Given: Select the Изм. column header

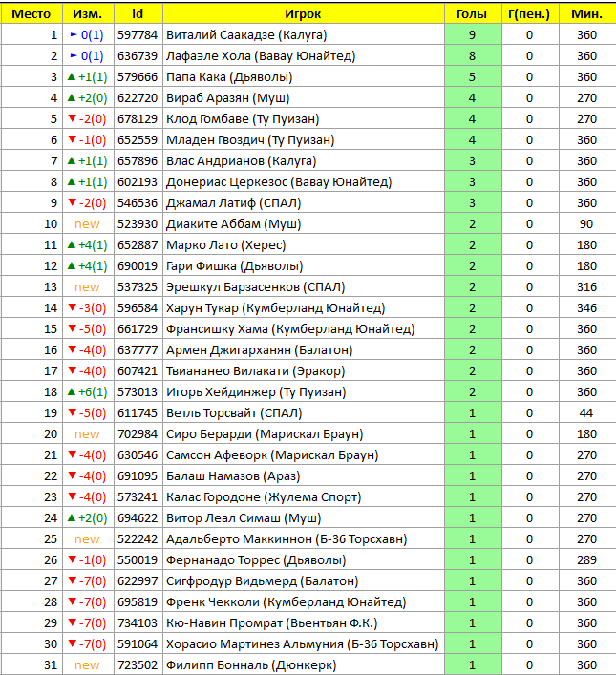Looking at the screenshot, I should [88, 13].
